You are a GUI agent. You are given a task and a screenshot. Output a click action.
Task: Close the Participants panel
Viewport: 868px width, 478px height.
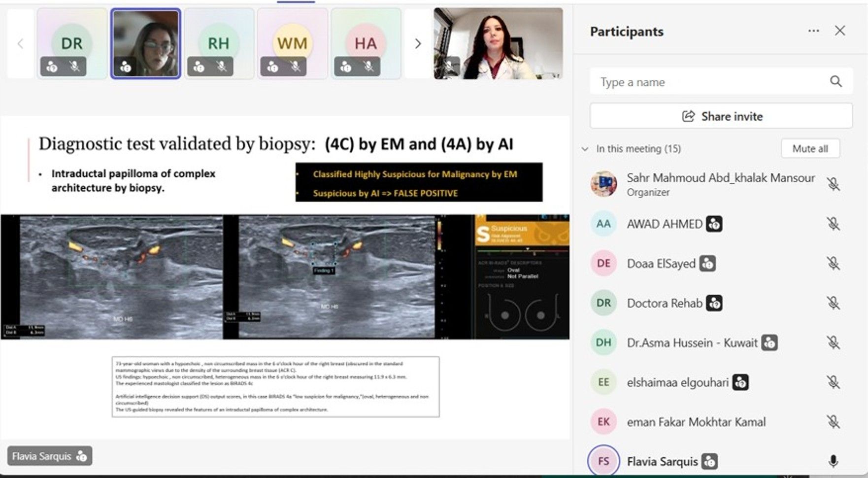coord(840,31)
